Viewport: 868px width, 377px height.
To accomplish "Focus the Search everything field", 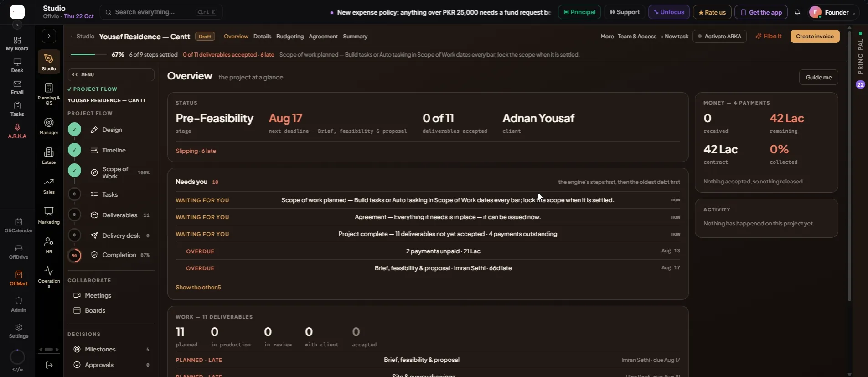I will tap(161, 12).
